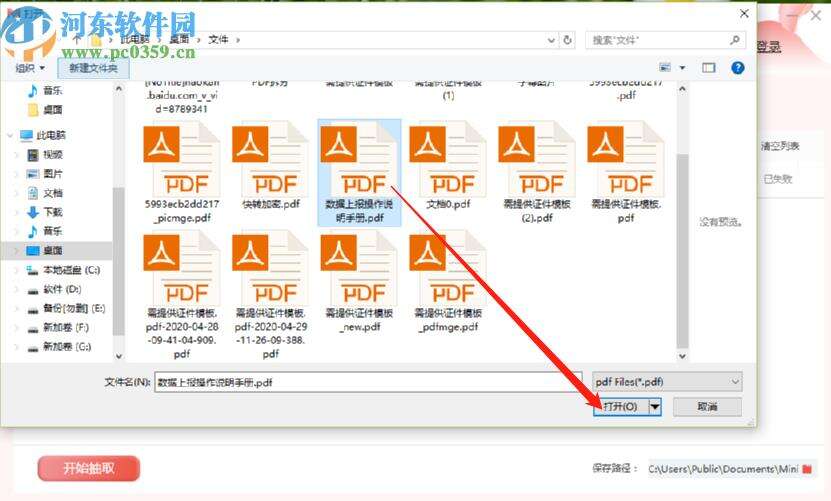
Task: Expand the 视频 tree node
Action: pos(16,155)
